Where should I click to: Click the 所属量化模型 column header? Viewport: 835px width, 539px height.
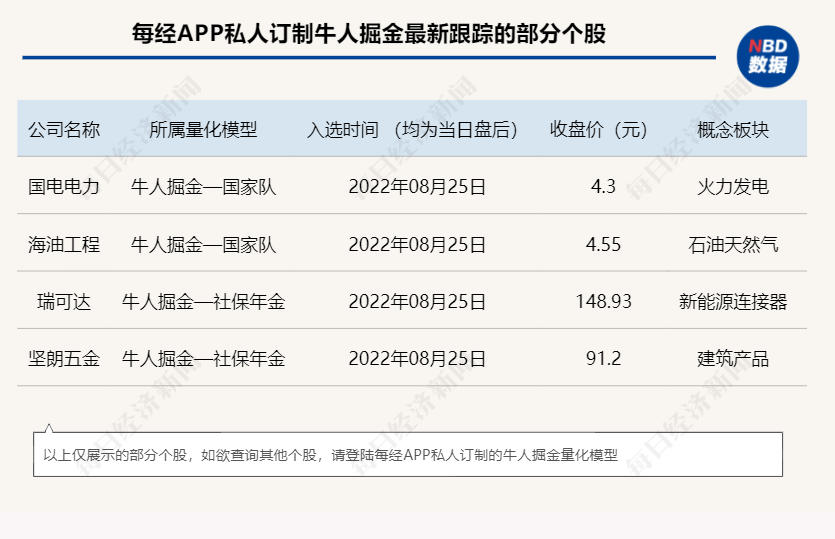[203, 129]
